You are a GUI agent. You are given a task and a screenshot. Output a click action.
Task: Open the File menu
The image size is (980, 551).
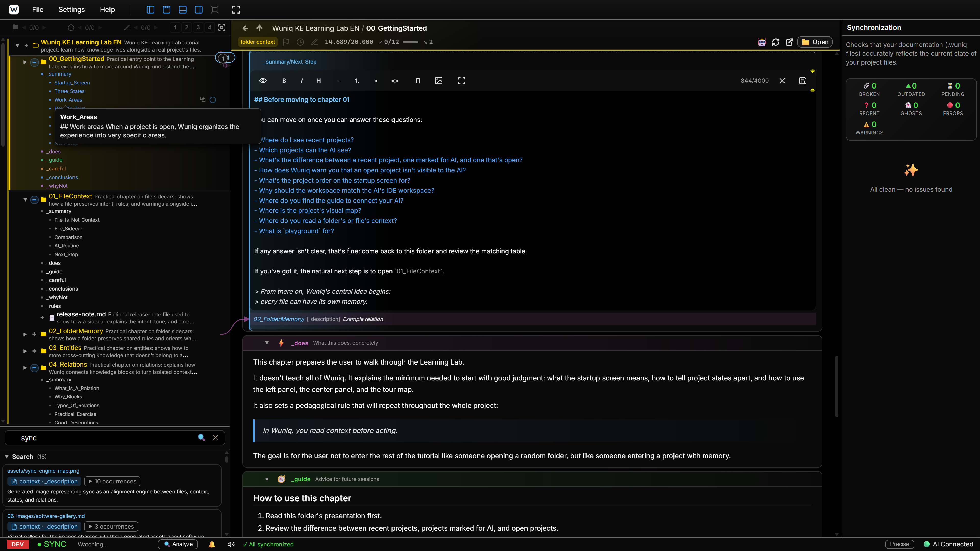click(x=38, y=9)
